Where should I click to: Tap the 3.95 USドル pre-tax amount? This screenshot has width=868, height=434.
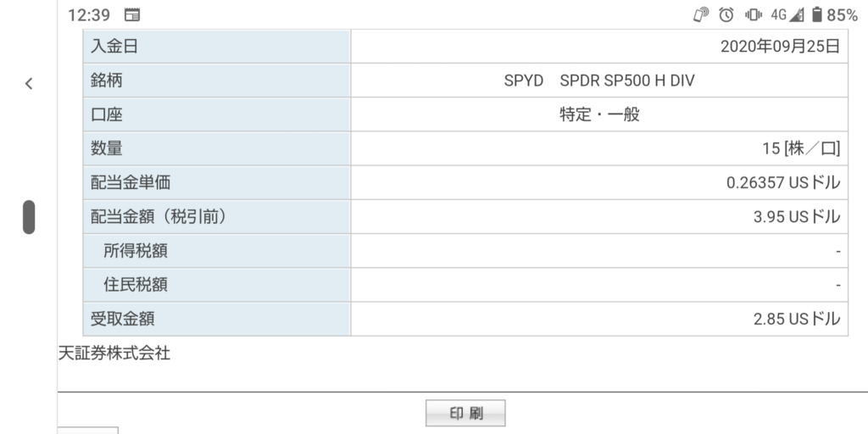pyautogui.click(x=797, y=217)
